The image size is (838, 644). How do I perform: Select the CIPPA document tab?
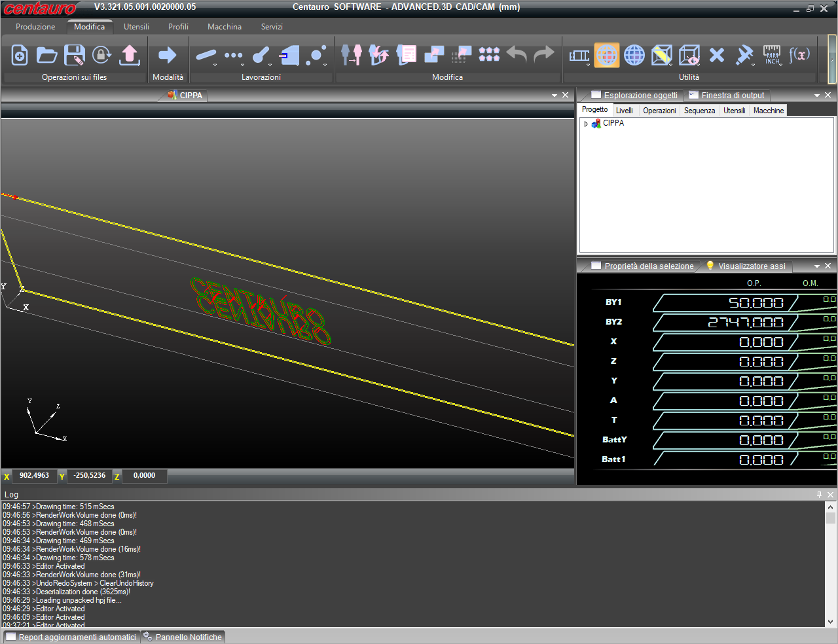point(185,96)
